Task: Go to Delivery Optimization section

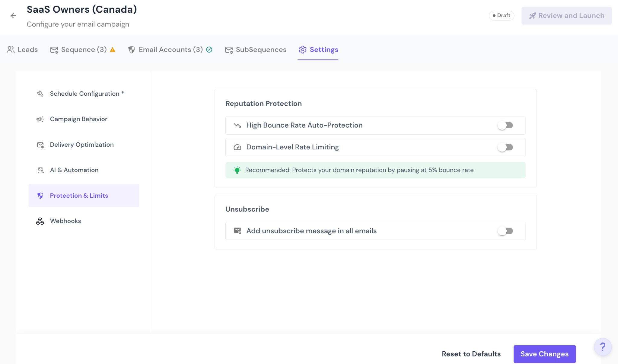Action: click(x=81, y=145)
